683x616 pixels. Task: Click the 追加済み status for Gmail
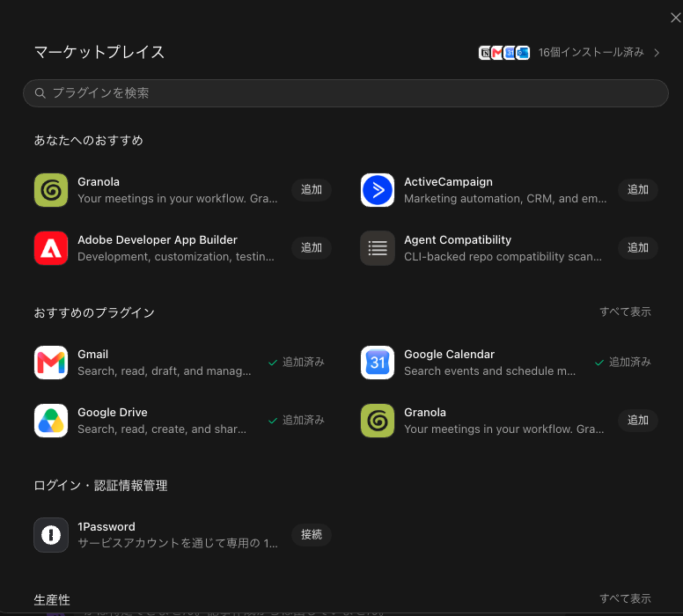pos(297,363)
